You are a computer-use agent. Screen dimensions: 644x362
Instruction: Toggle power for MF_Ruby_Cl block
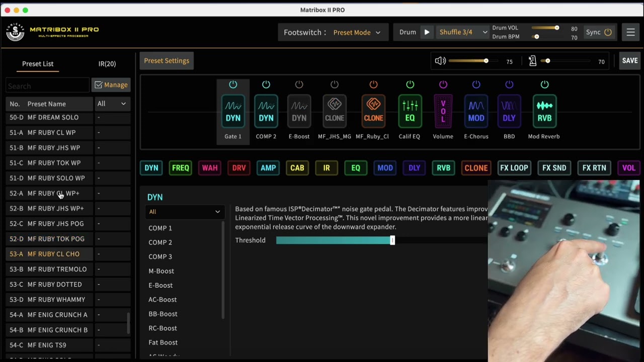click(373, 84)
